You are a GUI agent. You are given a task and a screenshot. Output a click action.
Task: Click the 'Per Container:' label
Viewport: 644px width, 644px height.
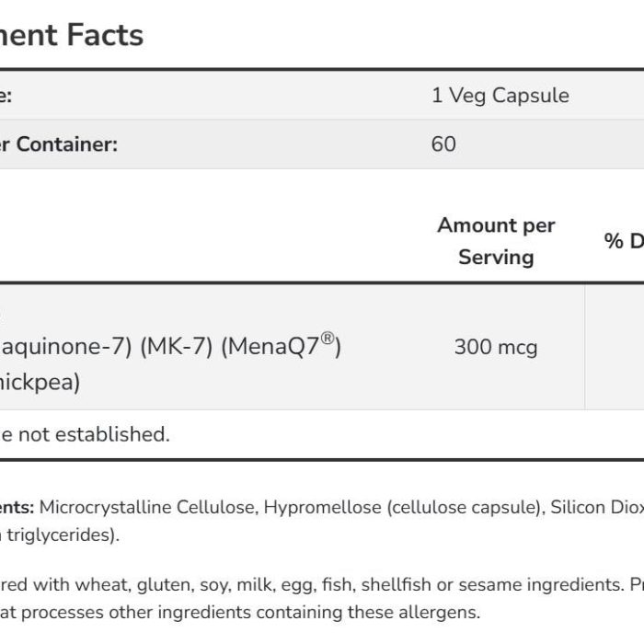click(x=59, y=144)
